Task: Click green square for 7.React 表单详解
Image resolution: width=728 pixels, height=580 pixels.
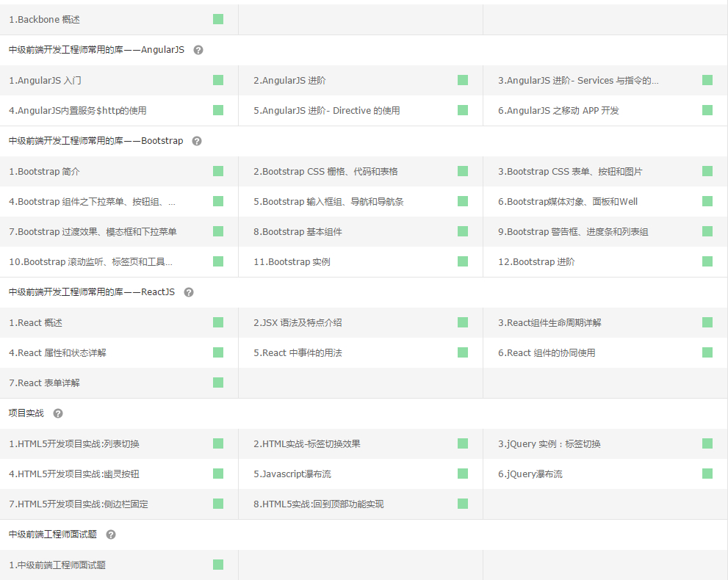Action: [218, 383]
